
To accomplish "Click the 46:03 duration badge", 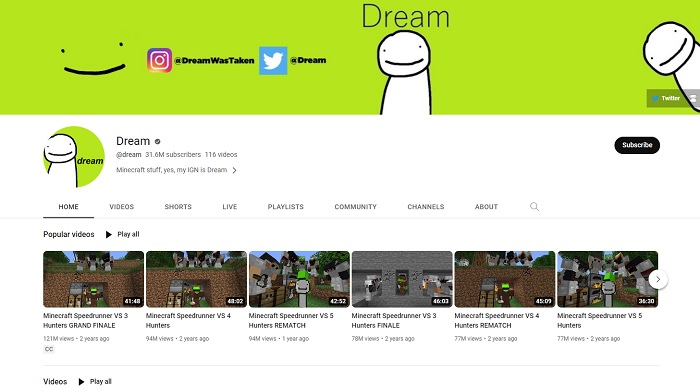I will point(441,301).
